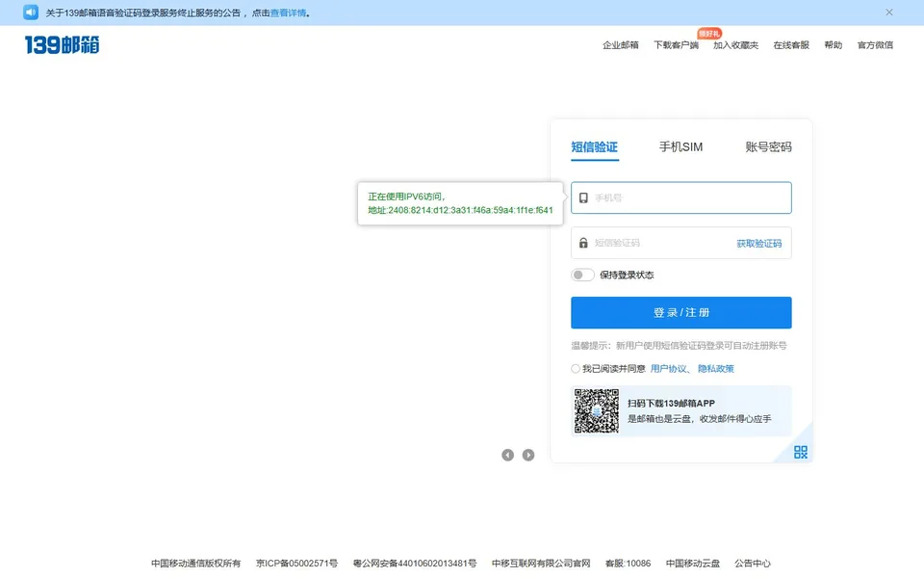Click the QR code image for app download
This screenshot has height=578, width=924.
point(597,411)
